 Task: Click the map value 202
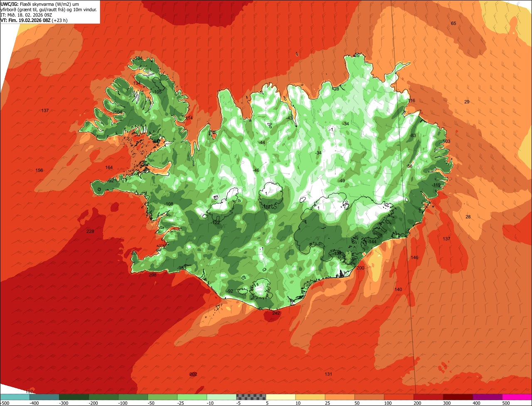pos(193,374)
